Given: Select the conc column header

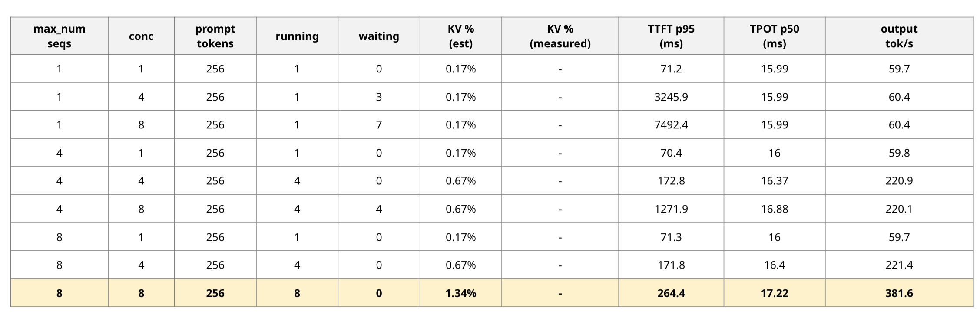Looking at the screenshot, I should click(x=141, y=36).
